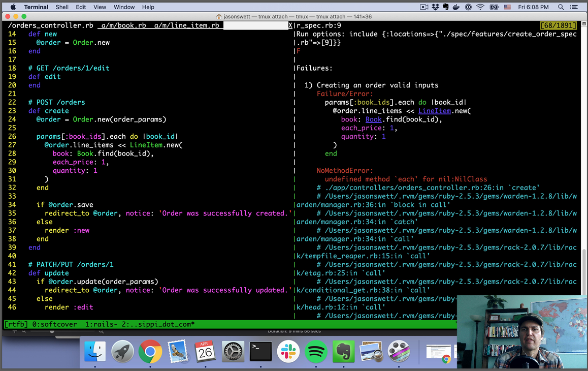Viewport: 588px width, 371px height.
Task: Click the [rtfb] tmux session name
Action: [16, 324]
